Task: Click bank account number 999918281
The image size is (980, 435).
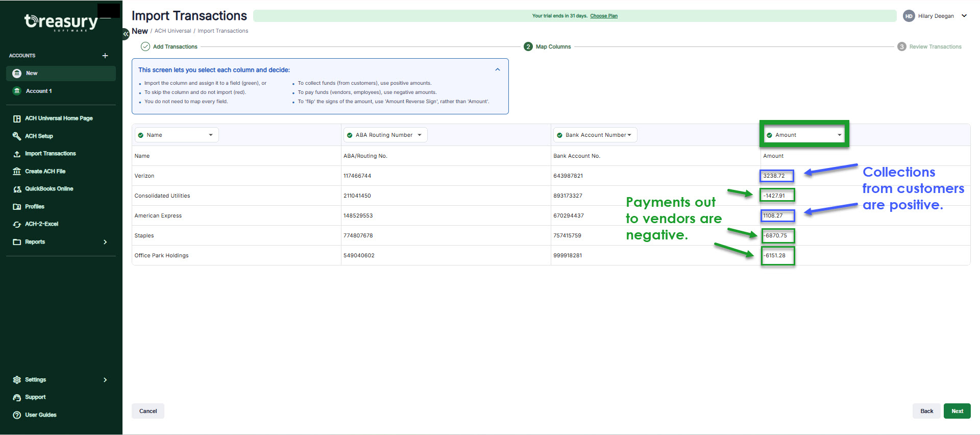Action: (568, 255)
